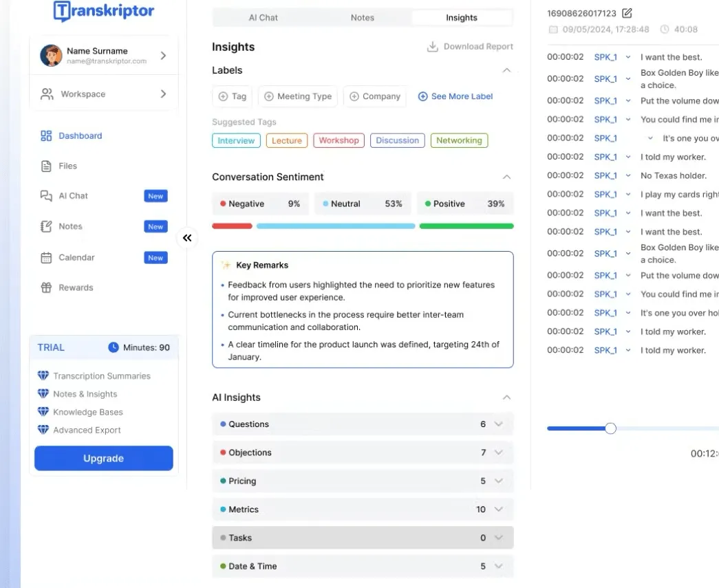Expand the Objections row chevron
719x588 pixels.
(499, 453)
